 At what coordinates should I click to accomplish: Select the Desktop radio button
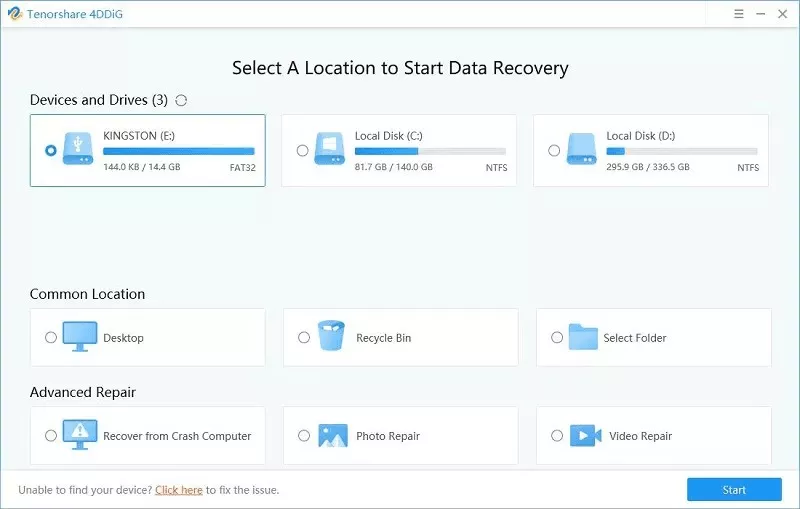pos(51,337)
